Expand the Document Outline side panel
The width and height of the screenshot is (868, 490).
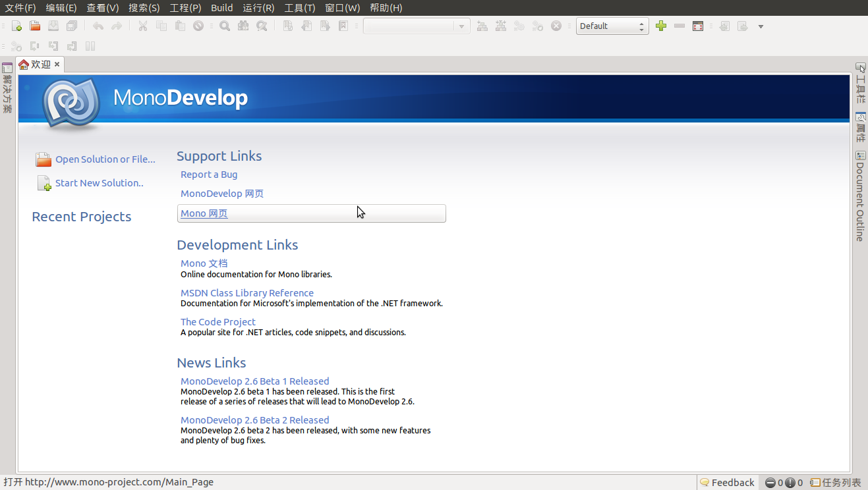click(x=860, y=196)
